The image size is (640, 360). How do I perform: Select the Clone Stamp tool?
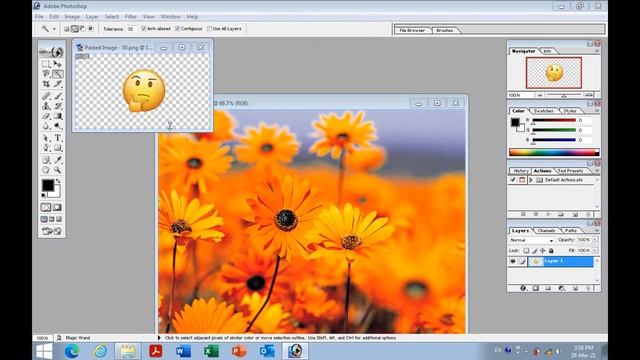point(46,106)
